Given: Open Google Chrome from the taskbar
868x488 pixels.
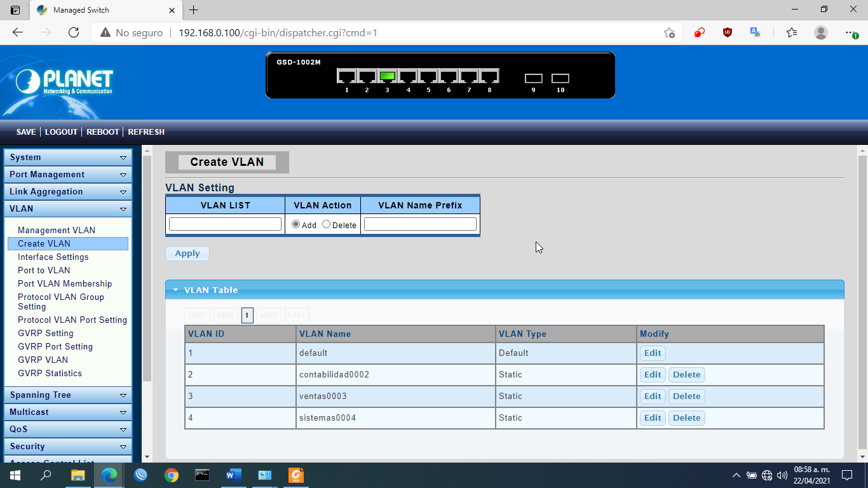Looking at the screenshot, I should tap(171, 475).
